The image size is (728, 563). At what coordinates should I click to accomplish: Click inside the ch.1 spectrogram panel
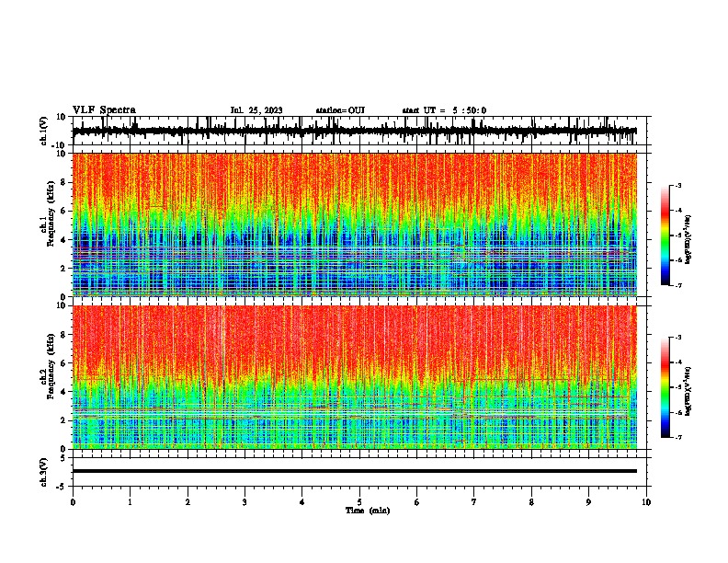354,224
